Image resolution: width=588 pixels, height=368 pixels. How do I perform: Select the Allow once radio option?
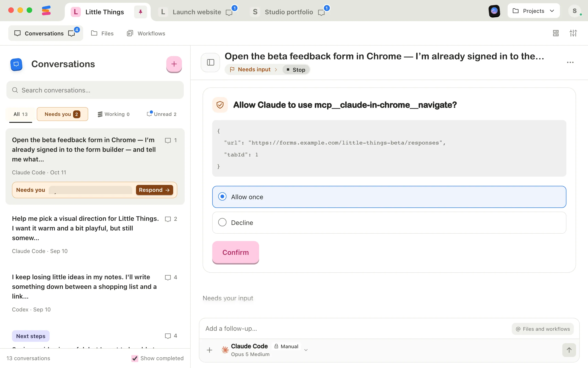point(389,197)
